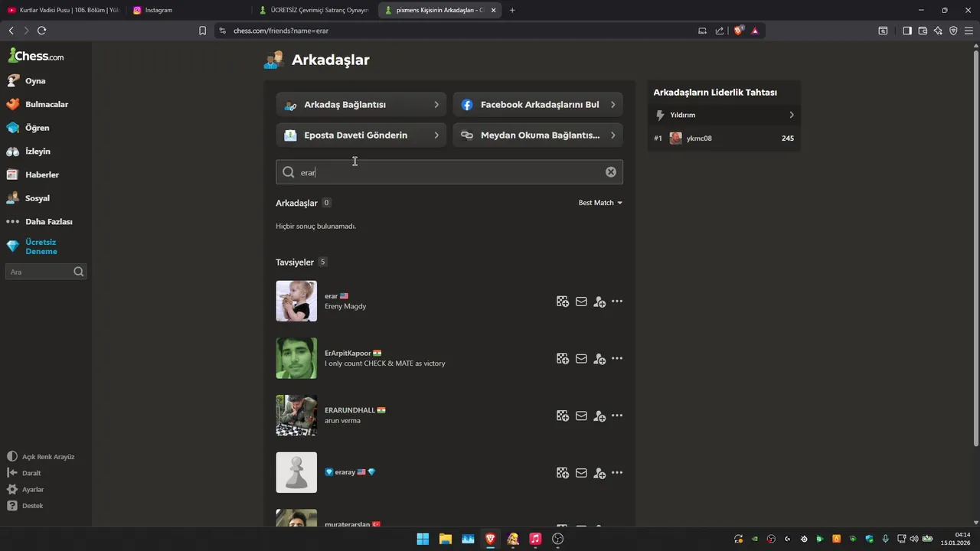Click Arkadaş Bağlantısı button
The width and height of the screenshot is (980, 551).
[x=361, y=105]
